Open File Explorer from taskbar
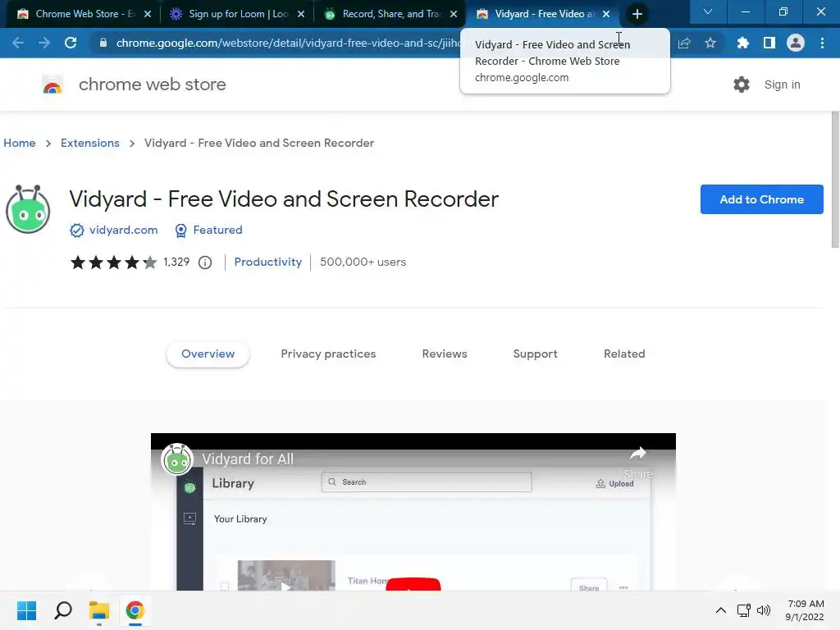This screenshot has height=630, width=840. click(99, 610)
